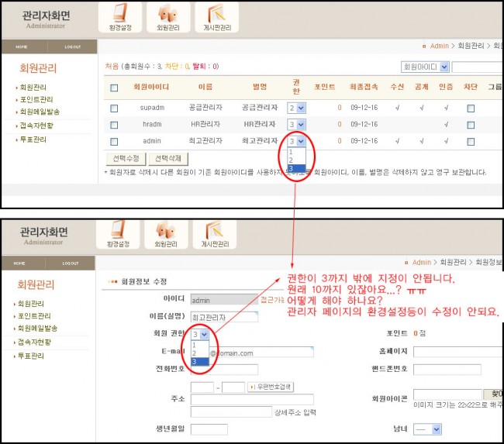Open 환경설정 icon on the member list page
The image size is (504, 444).
[120, 17]
